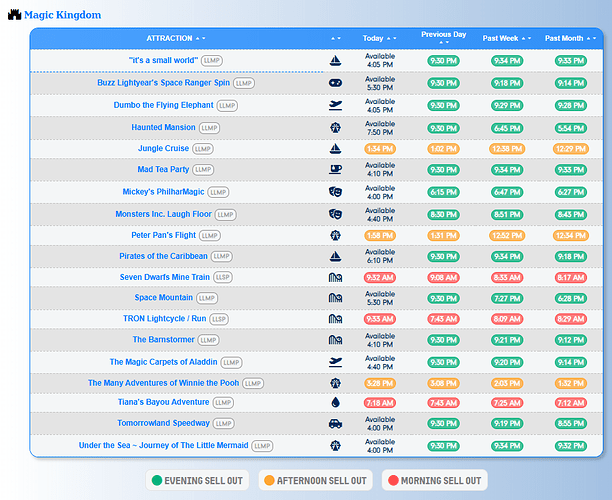Click LLMP badge next to The Barnstormer
The image size is (612, 500).
point(208,340)
